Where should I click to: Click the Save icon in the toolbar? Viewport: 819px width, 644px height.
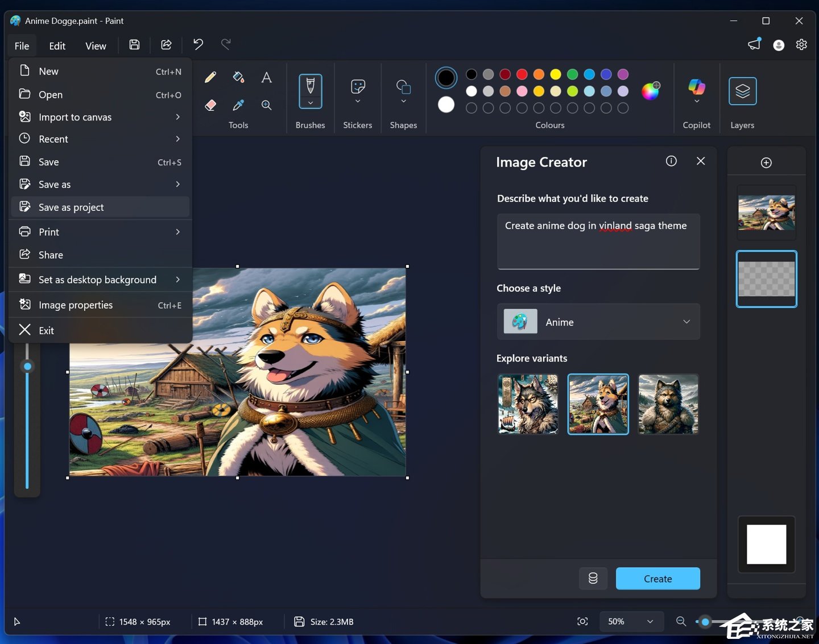point(134,44)
